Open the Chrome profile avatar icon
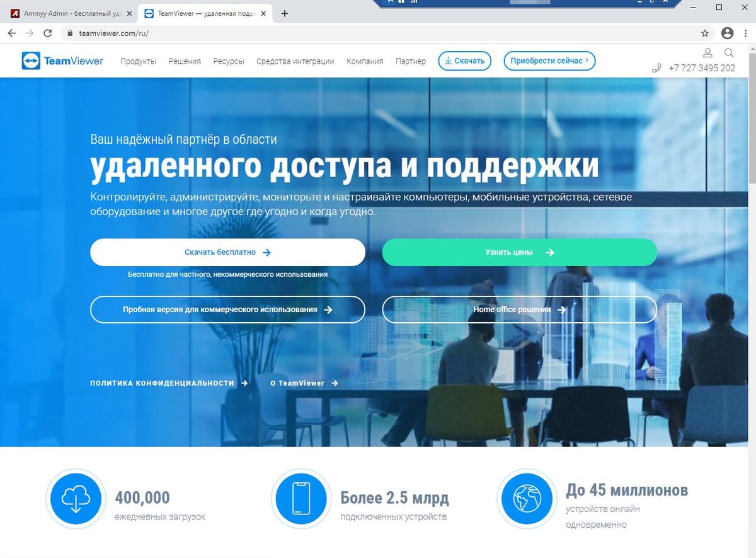Image resolution: width=756 pixels, height=558 pixels. (728, 33)
